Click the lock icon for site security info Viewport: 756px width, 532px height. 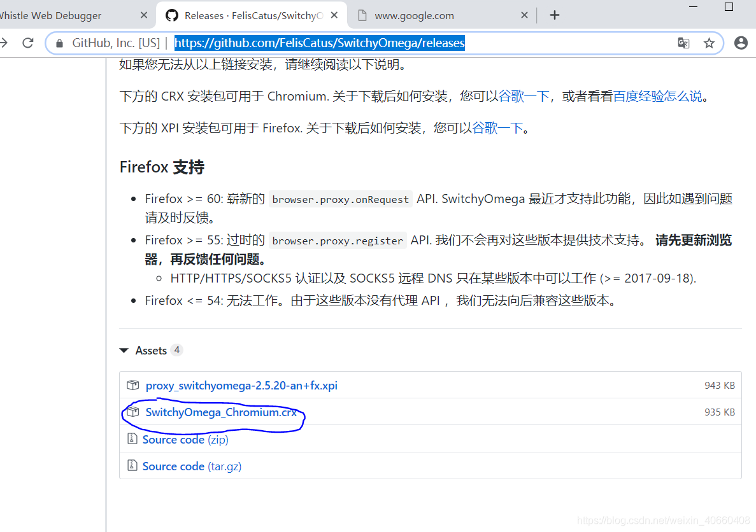(59, 43)
